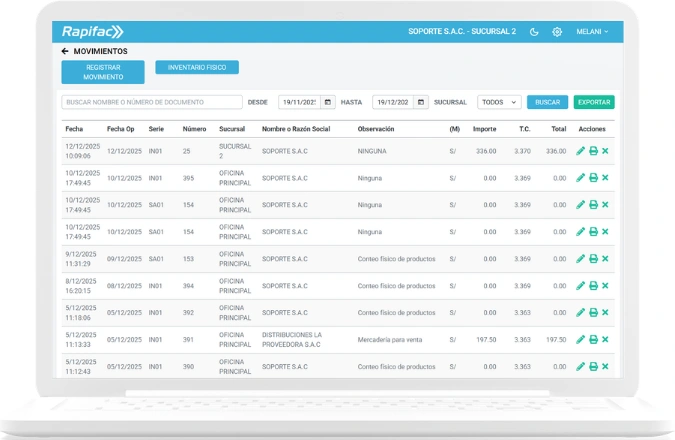Image resolution: width=675 pixels, height=440 pixels.
Task: Open the HASTA date calendar picker icon
Action: (421, 102)
